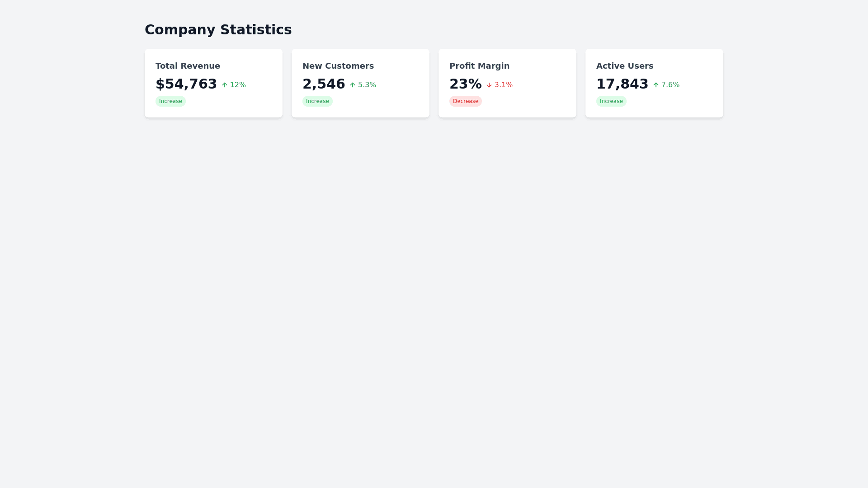Select the 7.6% users change text
The image size is (868, 488).
(x=670, y=85)
